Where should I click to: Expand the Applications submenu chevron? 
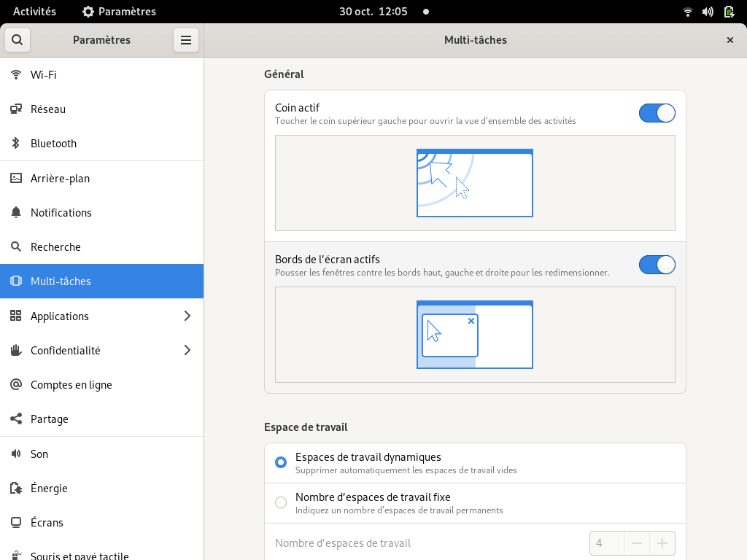tap(187, 316)
